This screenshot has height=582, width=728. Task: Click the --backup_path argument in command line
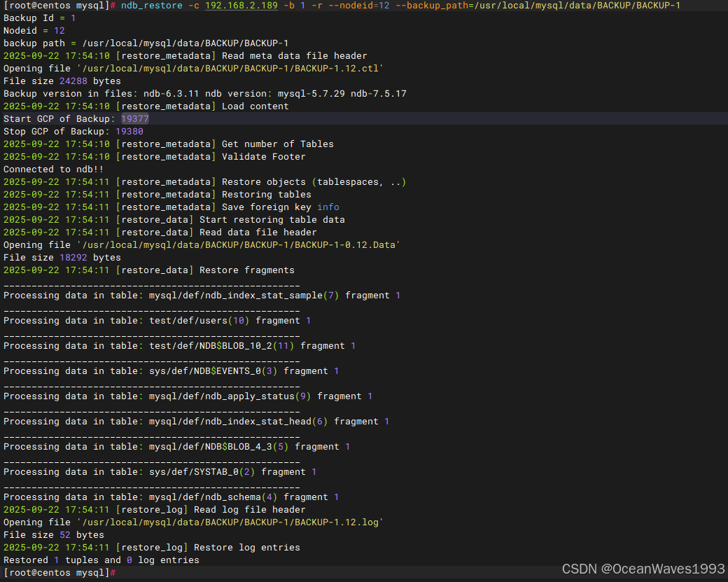538,6
